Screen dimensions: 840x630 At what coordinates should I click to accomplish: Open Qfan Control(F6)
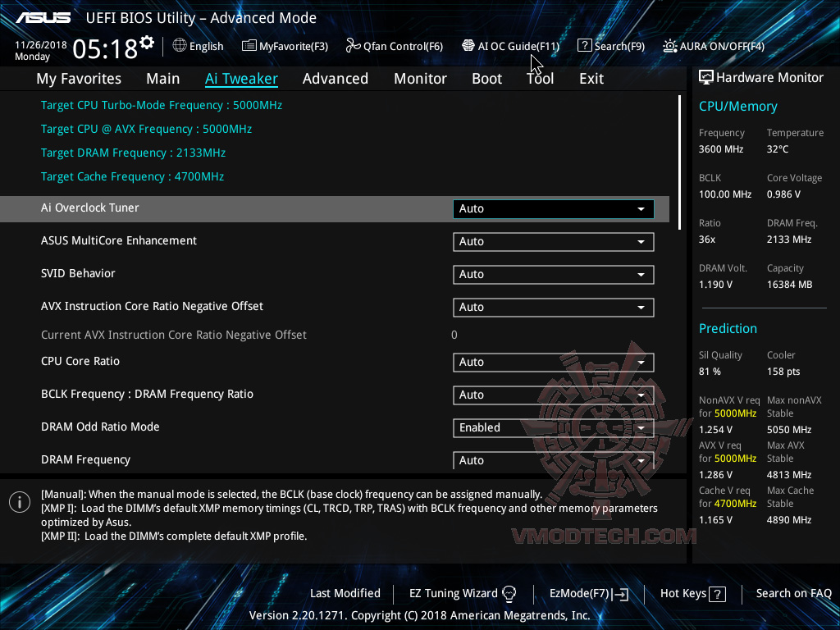[395, 46]
